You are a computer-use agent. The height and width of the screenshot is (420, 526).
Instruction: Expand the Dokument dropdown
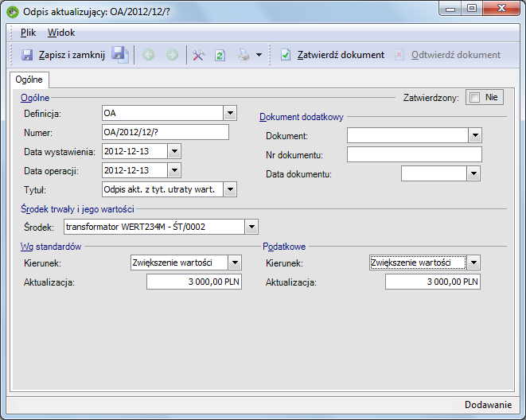tap(475, 135)
